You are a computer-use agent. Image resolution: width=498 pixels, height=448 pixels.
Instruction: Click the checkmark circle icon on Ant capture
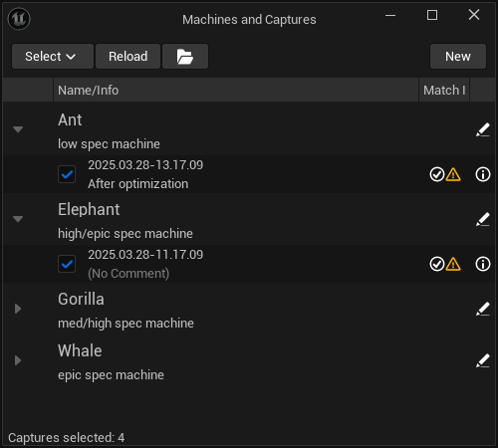coord(437,174)
